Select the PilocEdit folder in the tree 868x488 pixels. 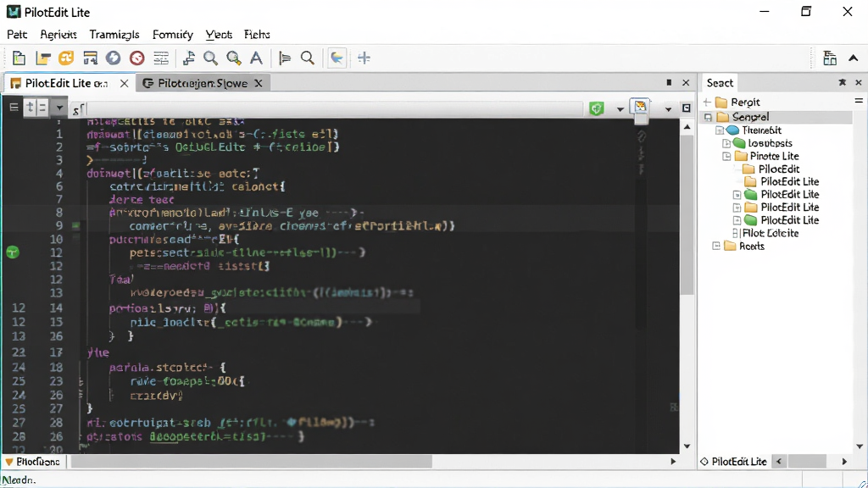click(779, 169)
